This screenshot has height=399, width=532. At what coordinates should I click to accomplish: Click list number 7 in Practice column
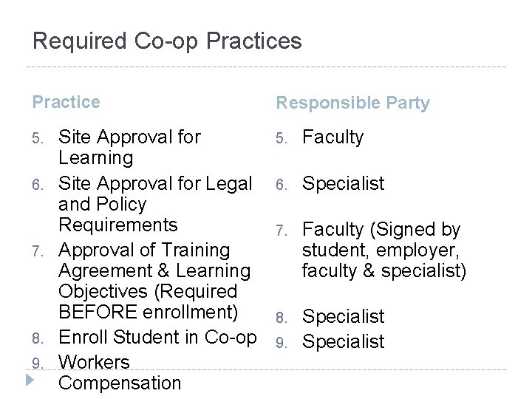38,251
